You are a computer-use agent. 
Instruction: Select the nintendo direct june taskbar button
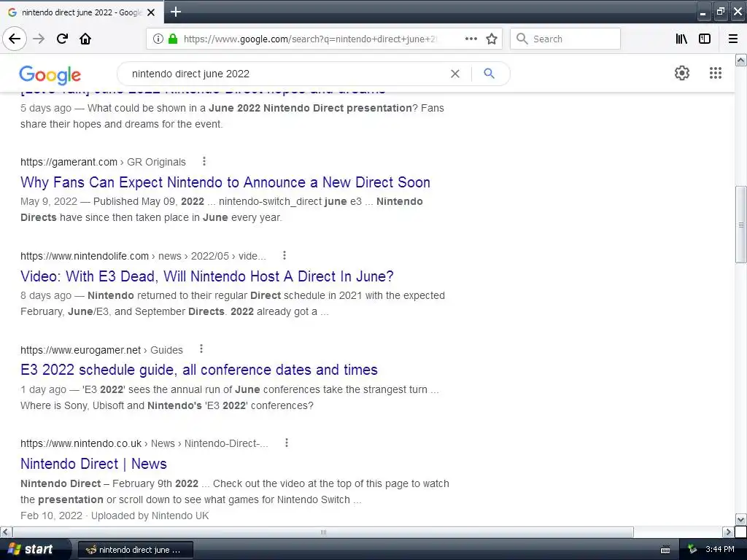(135, 550)
